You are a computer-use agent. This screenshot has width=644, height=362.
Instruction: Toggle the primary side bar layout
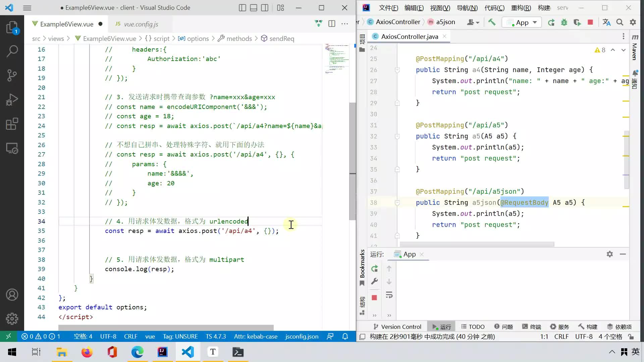click(x=243, y=8)
